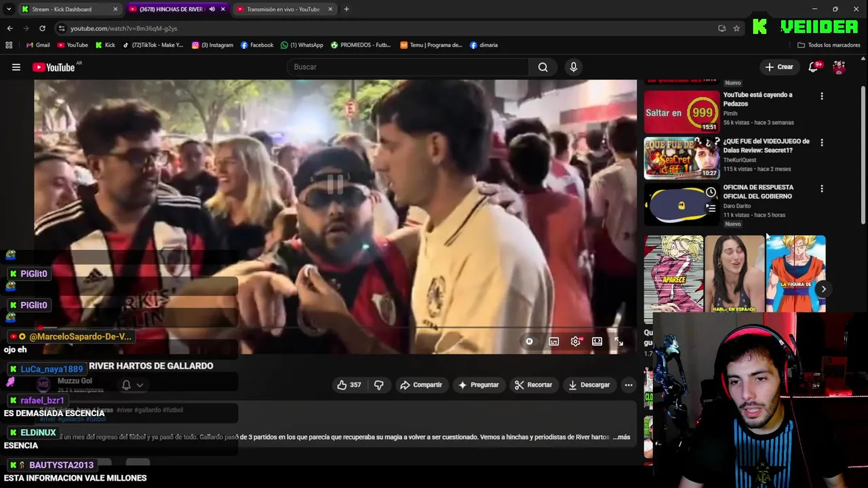Click the search magnifier button

pyautogui.click(x=542, y=67)
